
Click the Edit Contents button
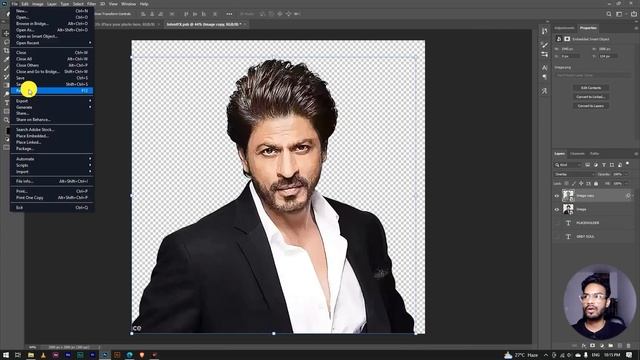click(x=591, y=88)
